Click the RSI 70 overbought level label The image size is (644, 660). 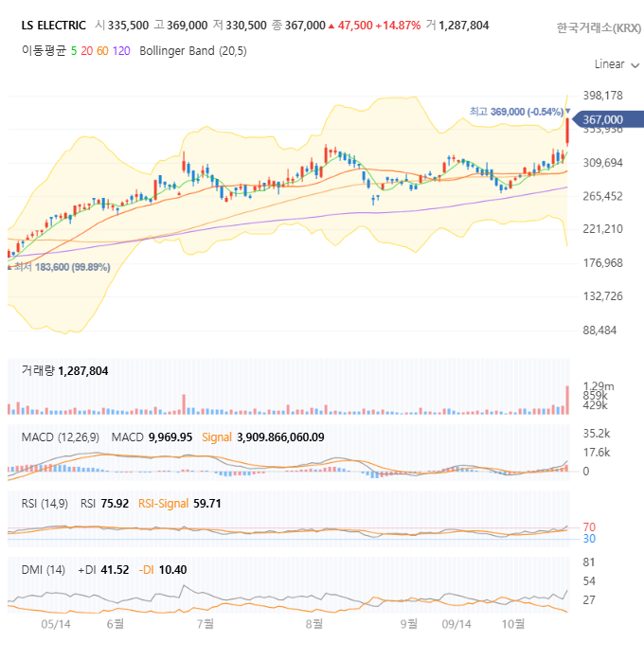589,527
